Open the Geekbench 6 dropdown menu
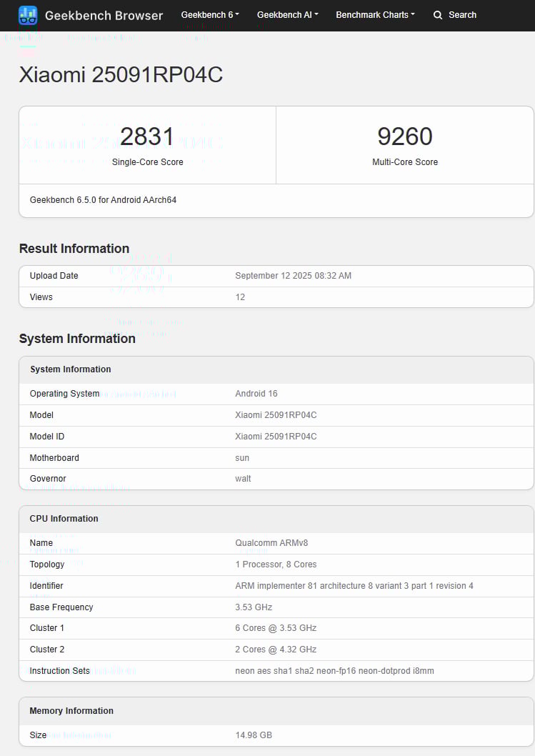 coord(210,15)
